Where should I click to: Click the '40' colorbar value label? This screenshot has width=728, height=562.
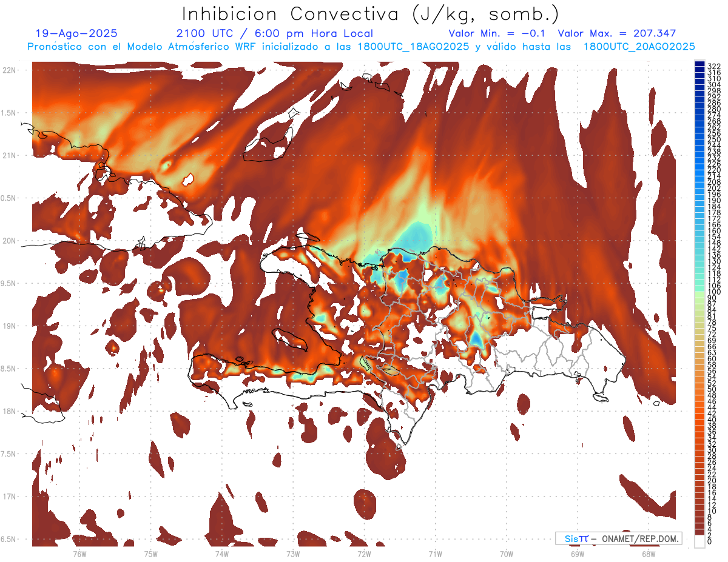(x=712, y=420)
